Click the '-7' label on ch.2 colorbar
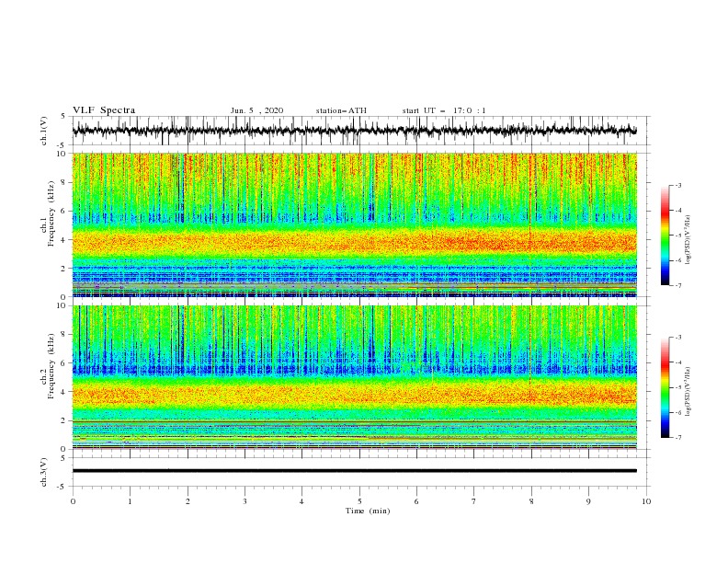728x563 pixels. coord(677,438)
